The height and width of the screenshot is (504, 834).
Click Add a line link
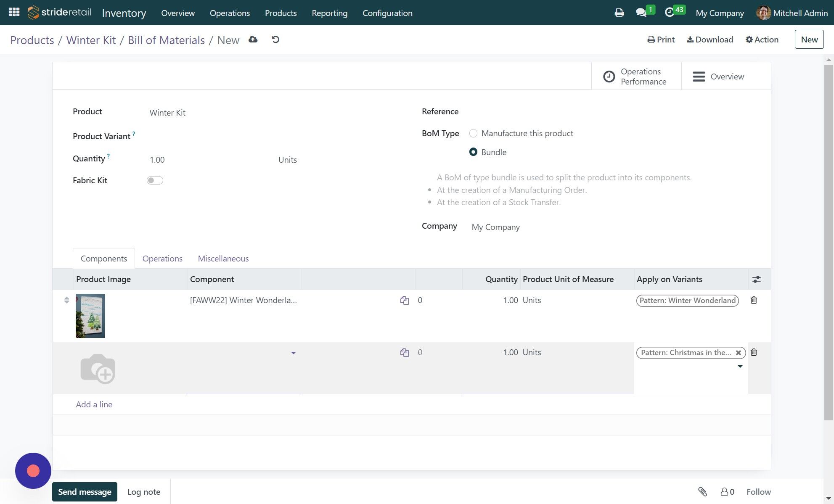coord(94,404)
